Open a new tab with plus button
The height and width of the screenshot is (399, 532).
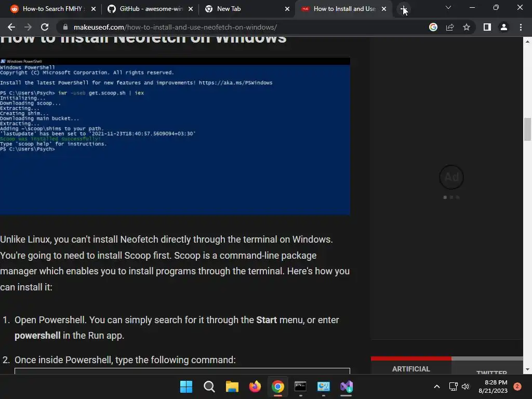coord(403,9)
